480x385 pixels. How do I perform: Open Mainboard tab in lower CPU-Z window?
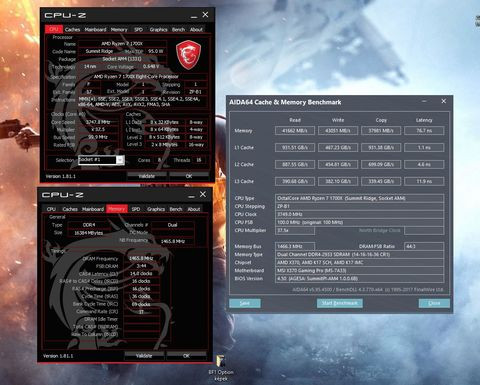coord(93,209)
